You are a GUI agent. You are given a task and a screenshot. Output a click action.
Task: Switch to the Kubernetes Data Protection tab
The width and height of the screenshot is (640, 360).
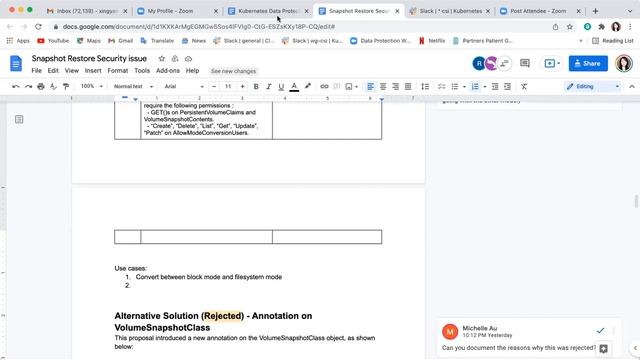pos(268,11)
